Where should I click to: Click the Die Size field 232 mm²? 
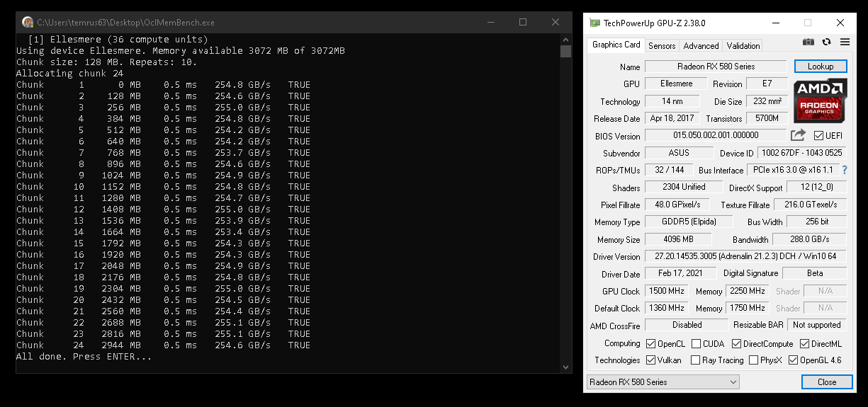(767, 101)
